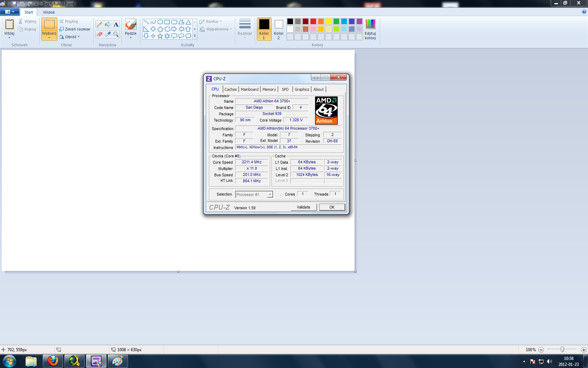Open the Paint file menu button
Image resolution: width=588 pixels, height=368 pixels.
tap(10, 12)
